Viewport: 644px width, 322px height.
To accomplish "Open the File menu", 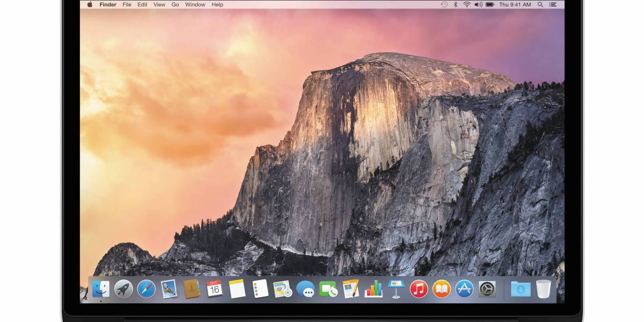I will click(x=127, y=4).
